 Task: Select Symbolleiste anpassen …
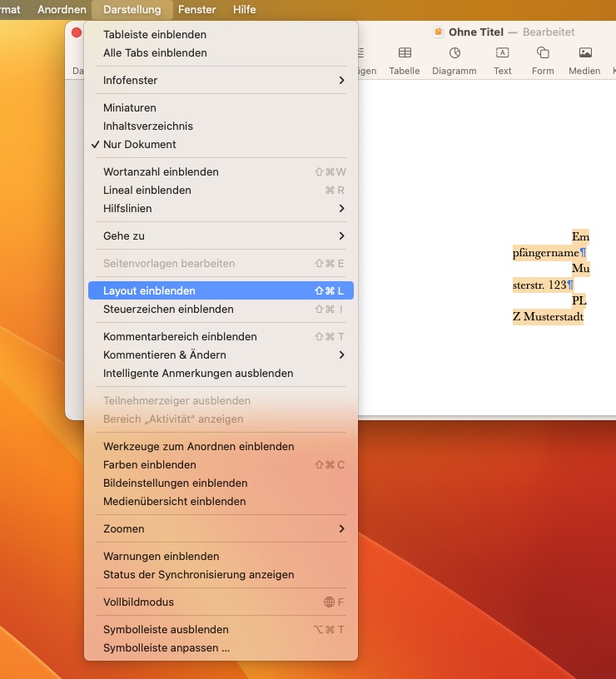(x=166, y=648)
